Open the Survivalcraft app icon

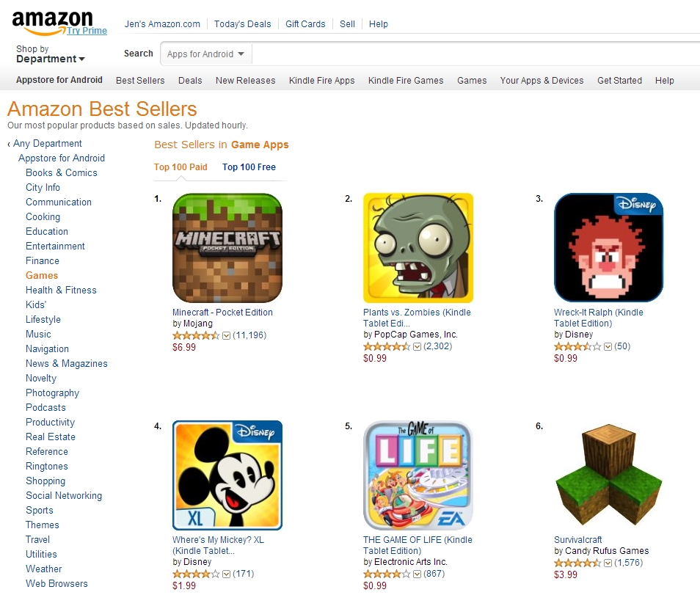click(x=608, y=475)
